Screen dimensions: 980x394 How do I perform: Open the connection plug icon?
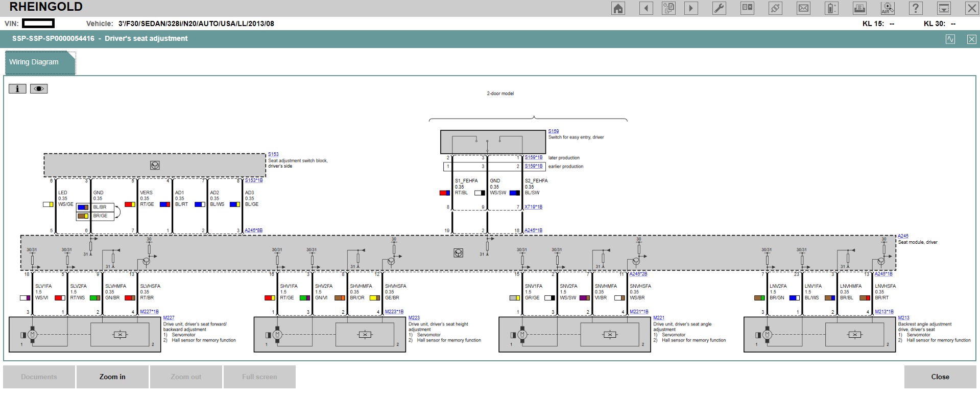point(775,8)
